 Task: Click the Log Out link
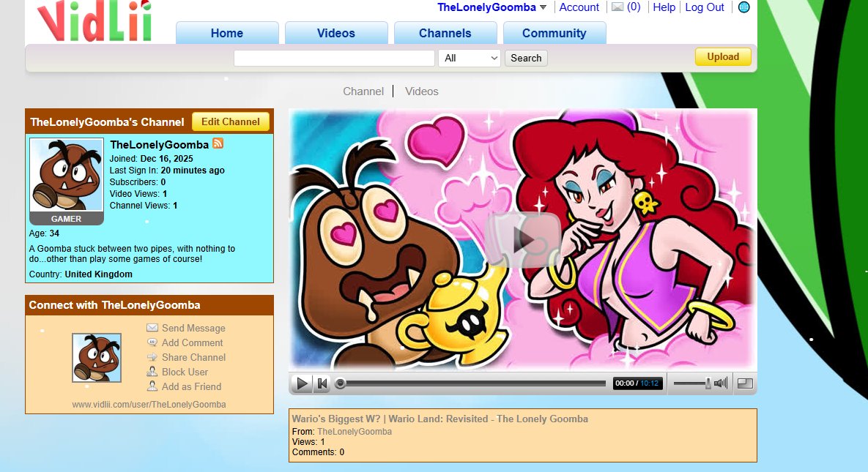pyautogui.click(x=705, y=7)
